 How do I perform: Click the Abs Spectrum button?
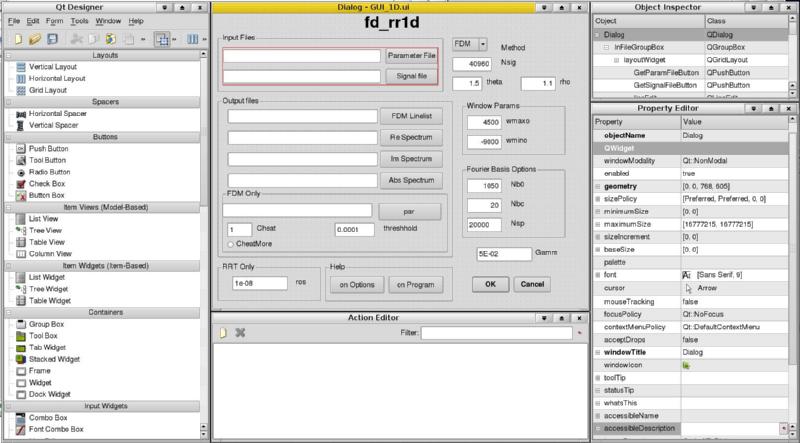411,181
